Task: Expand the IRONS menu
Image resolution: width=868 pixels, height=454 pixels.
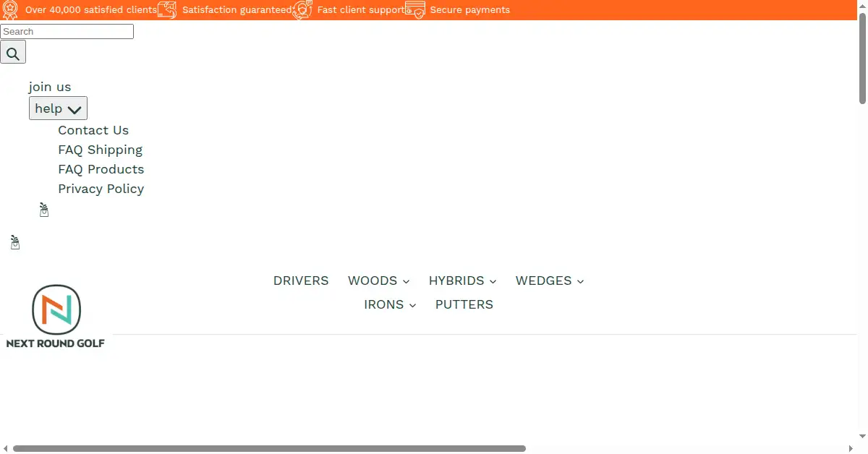Action: click(391, 304)
